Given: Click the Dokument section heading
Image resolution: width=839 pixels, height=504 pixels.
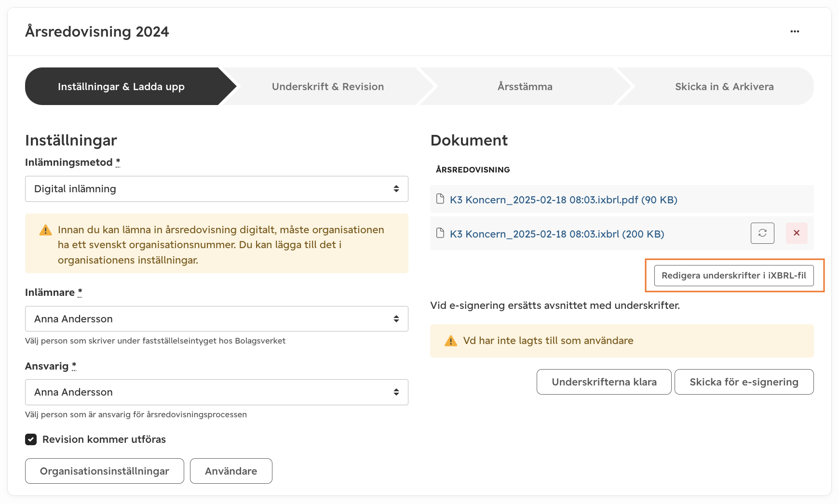Looking at the screenshot, I should (x=469, y=140).
